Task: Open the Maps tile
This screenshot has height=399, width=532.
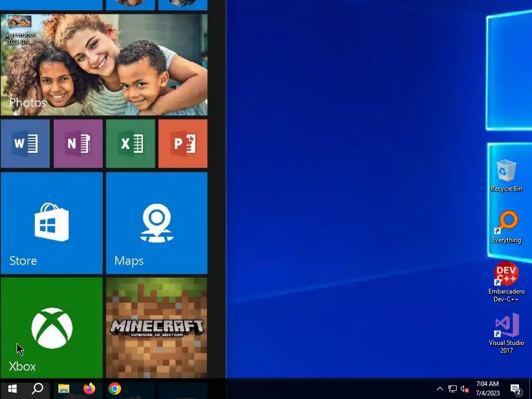Action: pyautogui.click(x=157, y=223)
